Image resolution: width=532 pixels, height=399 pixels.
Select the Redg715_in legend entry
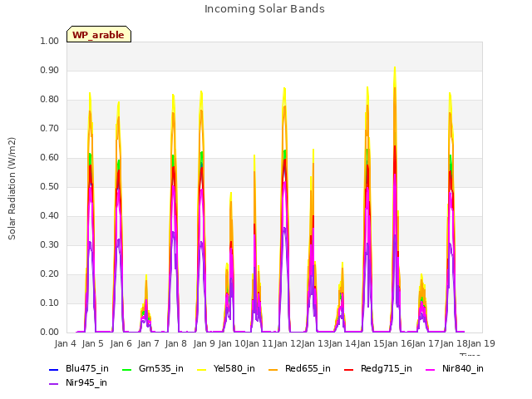click(378, 368)
